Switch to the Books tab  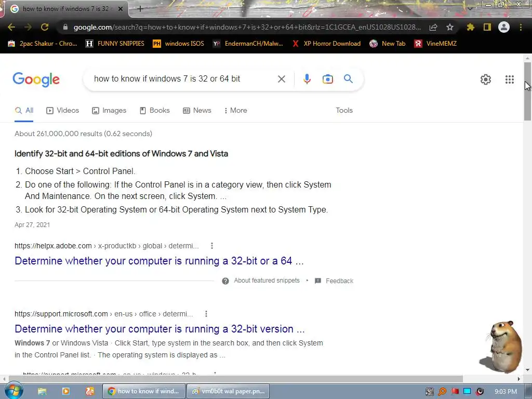click(155, 111)
